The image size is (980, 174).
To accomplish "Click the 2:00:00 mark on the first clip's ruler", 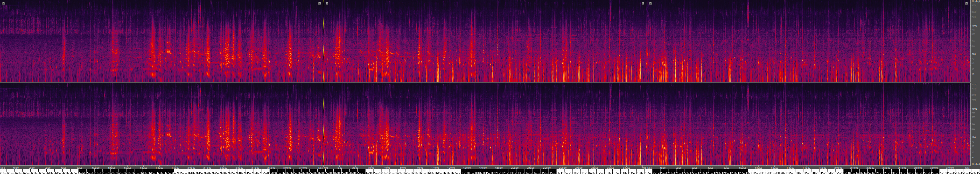I will (x=192, y=167).
